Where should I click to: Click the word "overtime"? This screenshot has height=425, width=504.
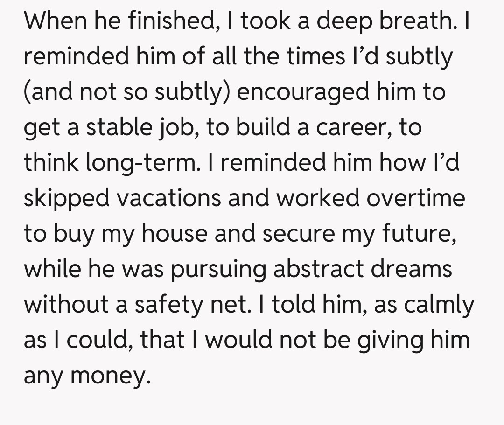[416, 198]
